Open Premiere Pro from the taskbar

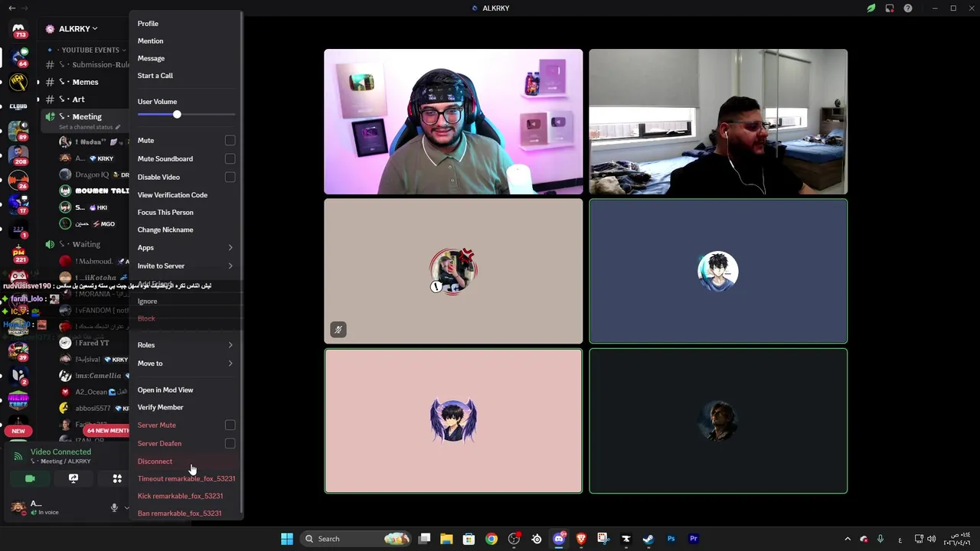tap(694, 539)
